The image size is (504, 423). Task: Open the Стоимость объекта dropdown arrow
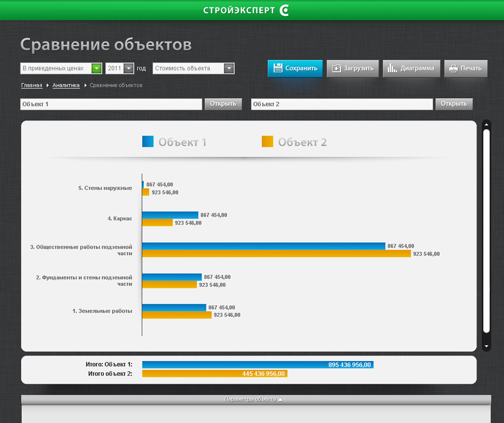tap(229, 68)
